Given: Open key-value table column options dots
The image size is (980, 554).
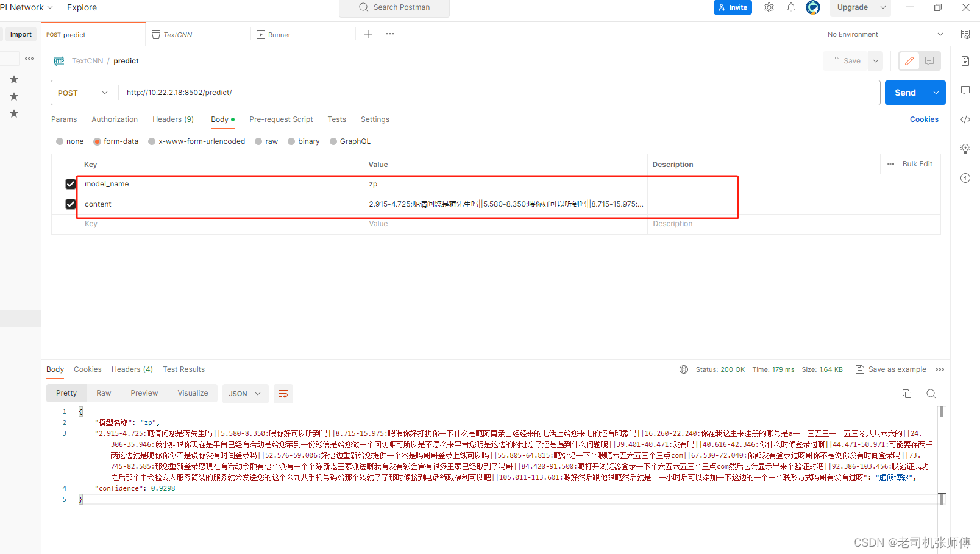Looking at the screenshot, I should (x=890, y=164).
